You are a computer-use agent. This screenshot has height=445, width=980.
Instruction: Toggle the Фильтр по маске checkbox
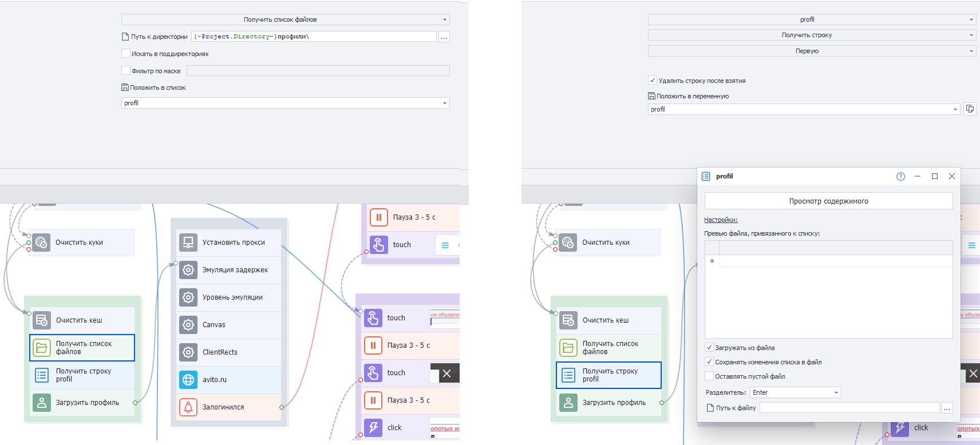click(x=126, y=70)
